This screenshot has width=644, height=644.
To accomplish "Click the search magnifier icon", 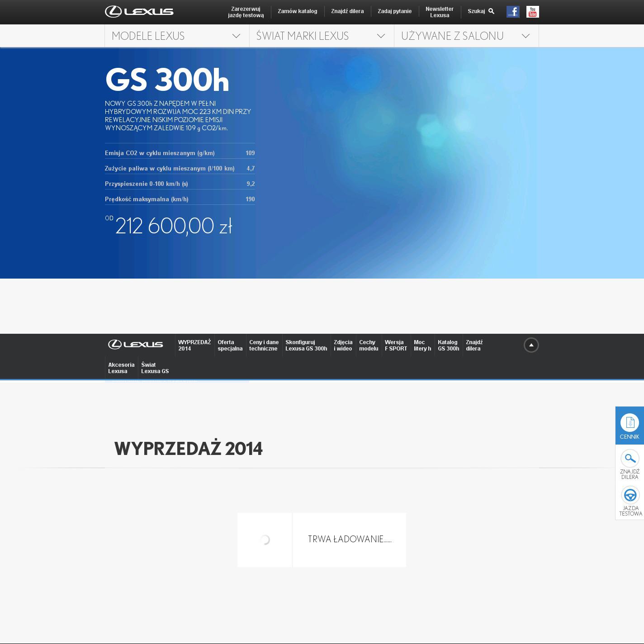I will [492, 11].
